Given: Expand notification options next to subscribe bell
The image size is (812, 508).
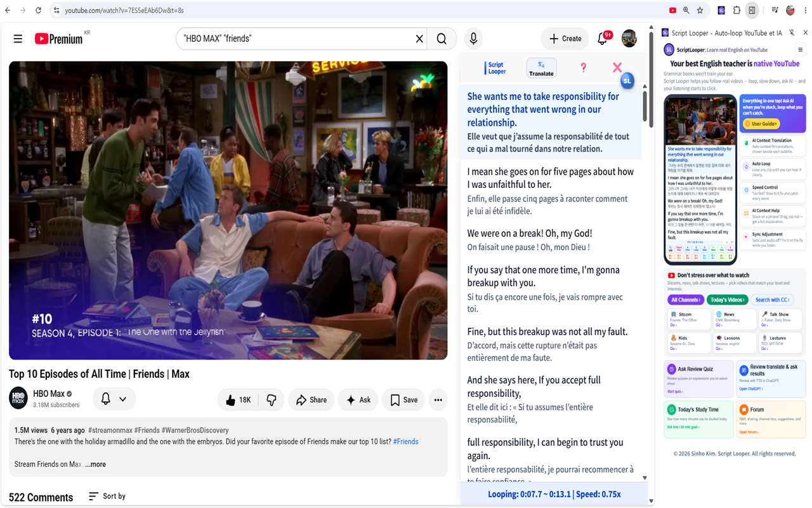Looking at the screenshot, I should point(122,399).
